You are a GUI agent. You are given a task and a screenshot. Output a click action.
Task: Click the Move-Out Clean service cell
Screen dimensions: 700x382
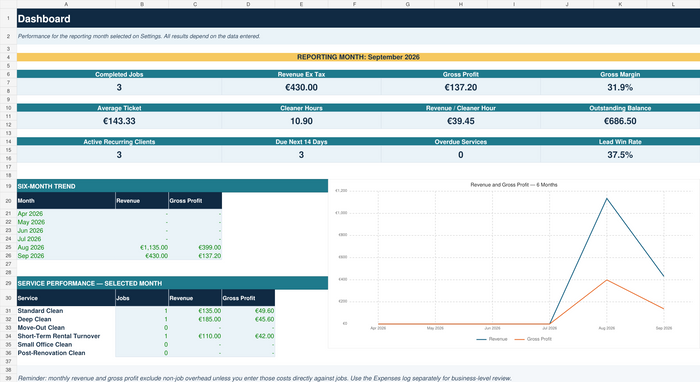coord(66,328)
